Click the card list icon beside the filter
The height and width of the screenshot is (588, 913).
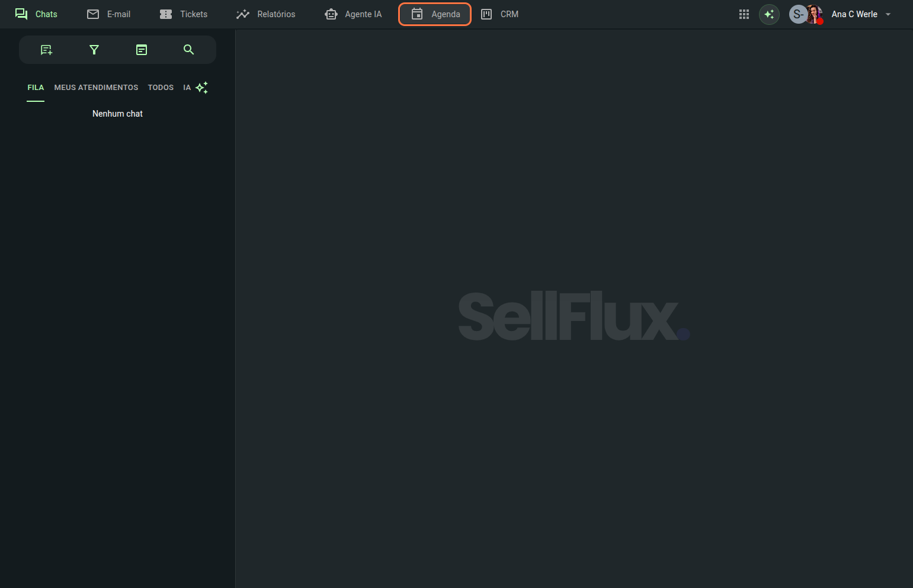tap(142, 50)
